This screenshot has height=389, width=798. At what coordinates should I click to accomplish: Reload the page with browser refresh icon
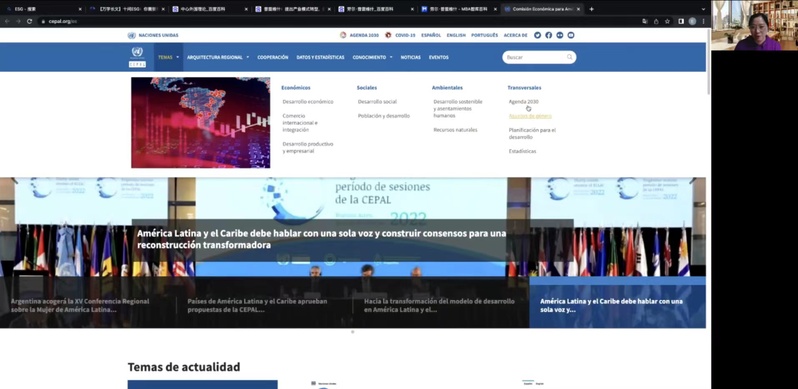pyautogui.click(x=30, y=21)
